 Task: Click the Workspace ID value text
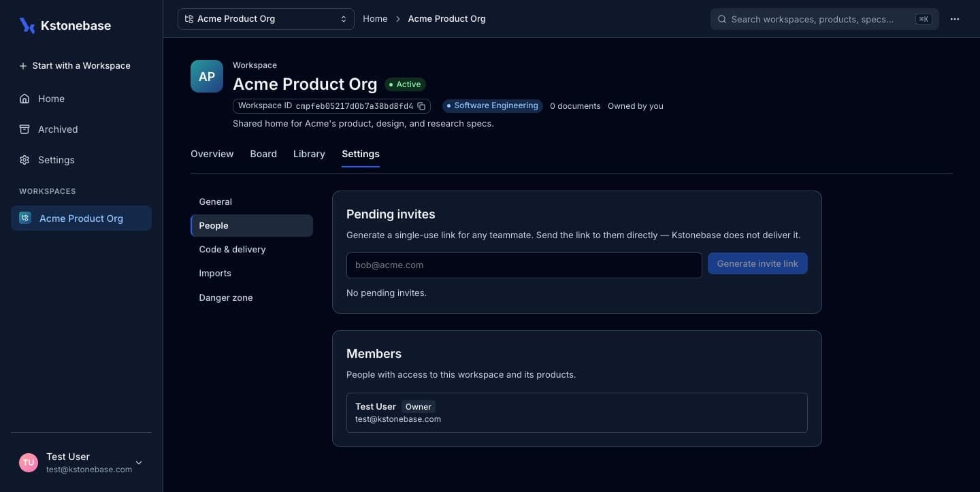355,106
